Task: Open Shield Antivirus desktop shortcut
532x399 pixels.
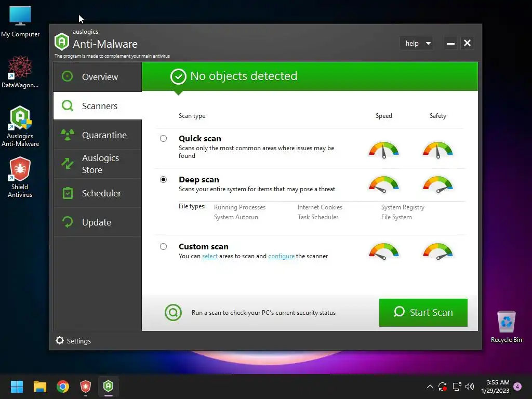Action: point(20,177)
